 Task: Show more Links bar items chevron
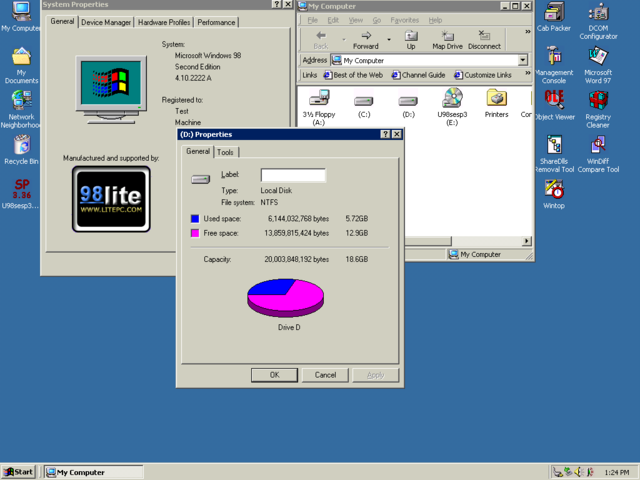point(527,73)
